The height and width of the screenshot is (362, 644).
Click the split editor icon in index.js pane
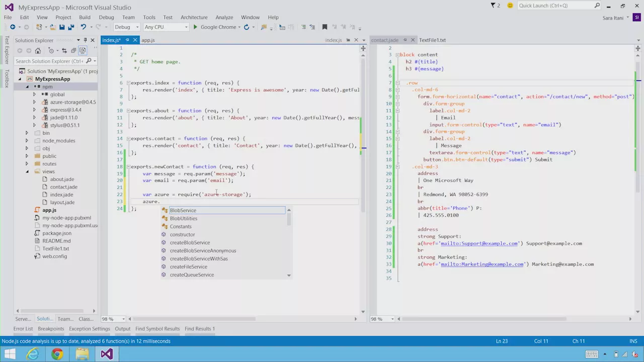pos(363,48)
